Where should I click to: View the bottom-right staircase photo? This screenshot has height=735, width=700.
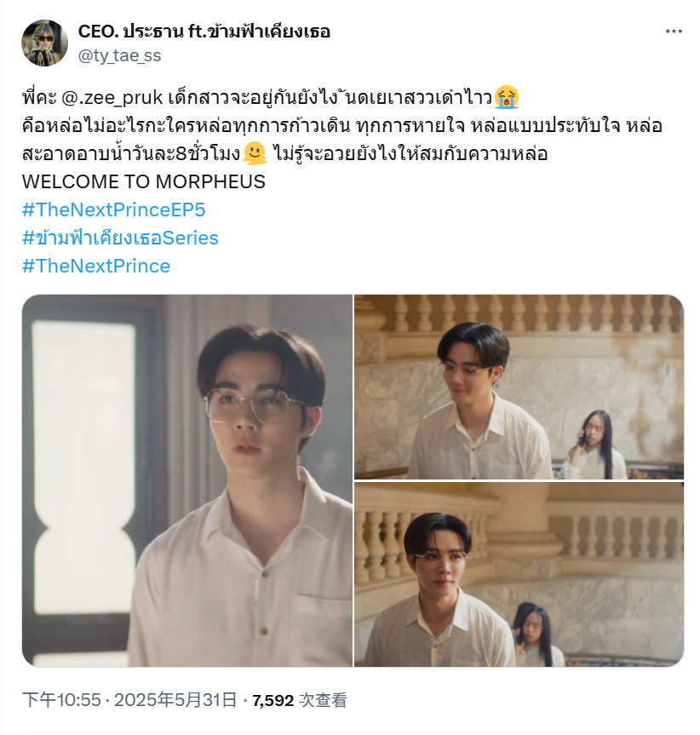pos(519,575)
